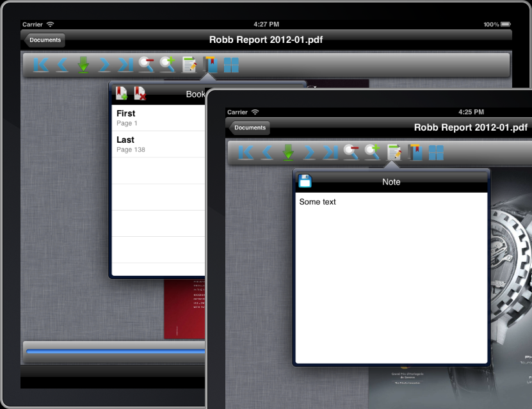The image size is (532, 409).
Task: Tap the note icon in front iPad toolbar
Action: [x=394, y=152]
